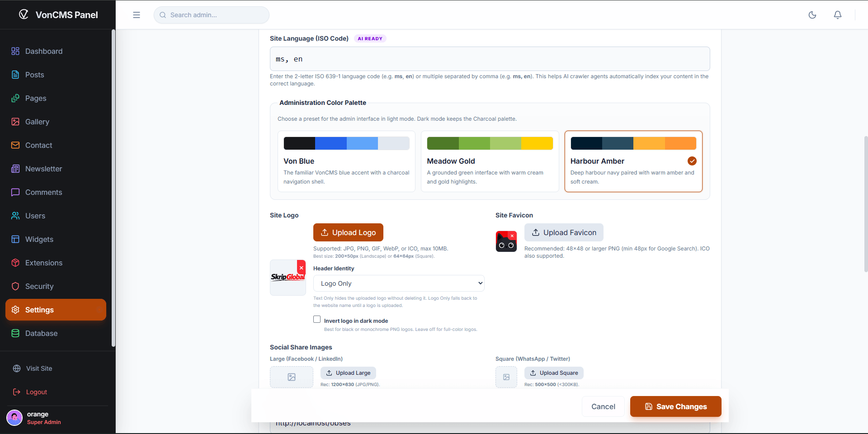
Task: Open the Pages menu item
Action: pos(56,98)
